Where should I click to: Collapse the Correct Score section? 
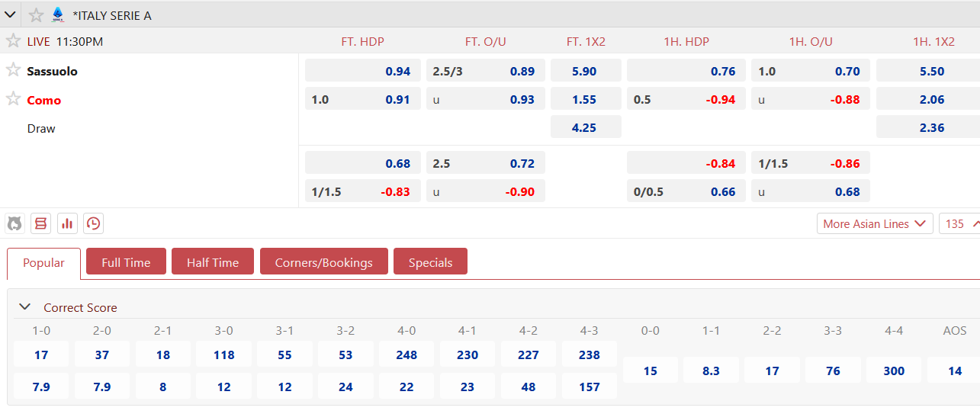point(25,307)
